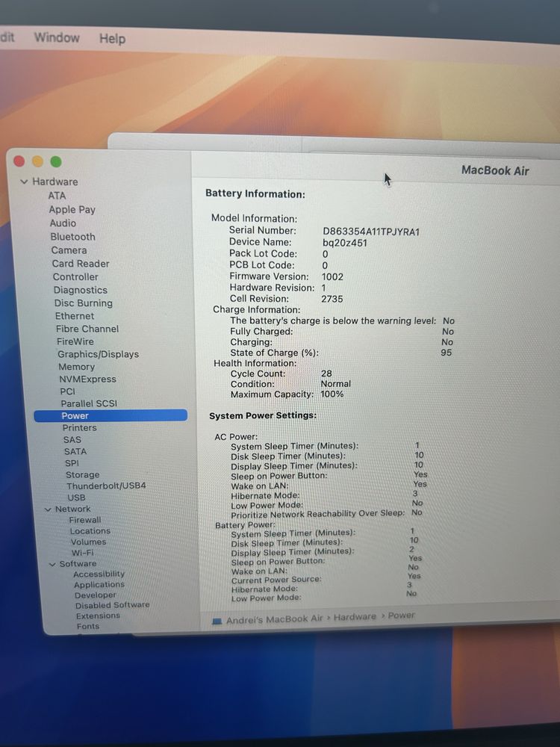This screenshot has height=747, width=560.
Task: Click the firmware version value 1002
Action: pos(332,277)
